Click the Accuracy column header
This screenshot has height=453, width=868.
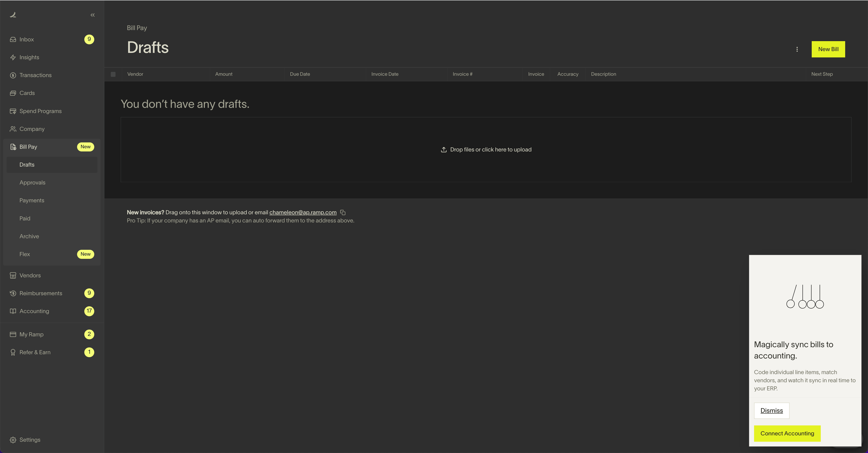(568, 74)
